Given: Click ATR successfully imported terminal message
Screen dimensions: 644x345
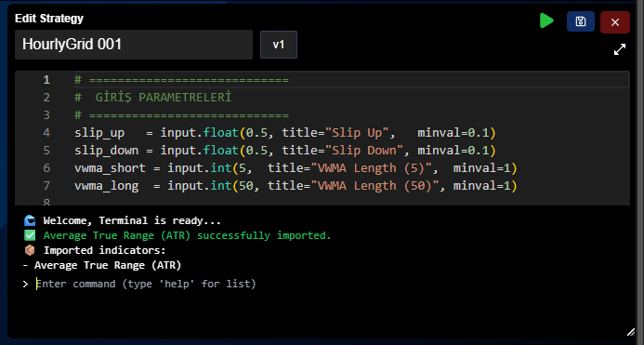Looking at the screenshot, I should [x=187, y=235].
